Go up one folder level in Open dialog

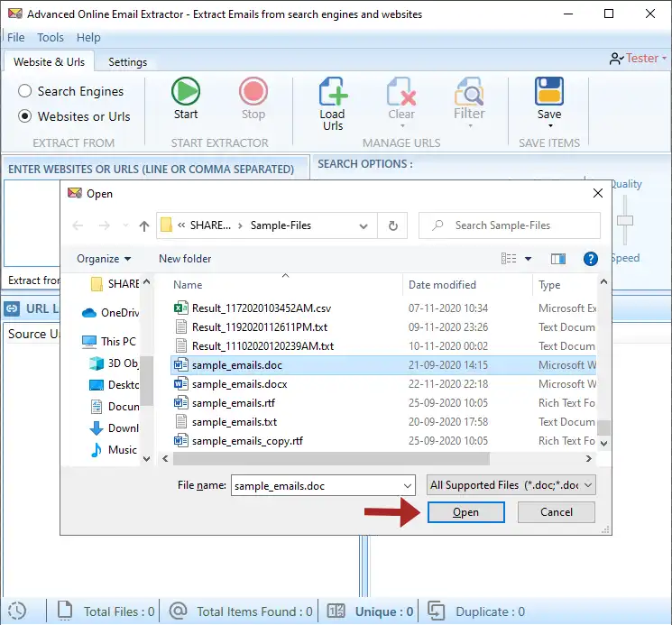click(144, 225)
